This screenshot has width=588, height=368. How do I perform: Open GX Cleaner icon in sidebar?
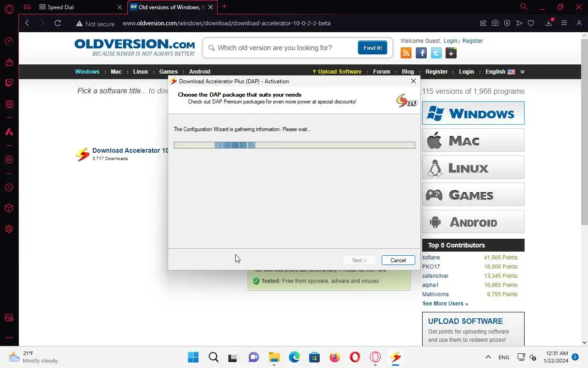point(9,62)
